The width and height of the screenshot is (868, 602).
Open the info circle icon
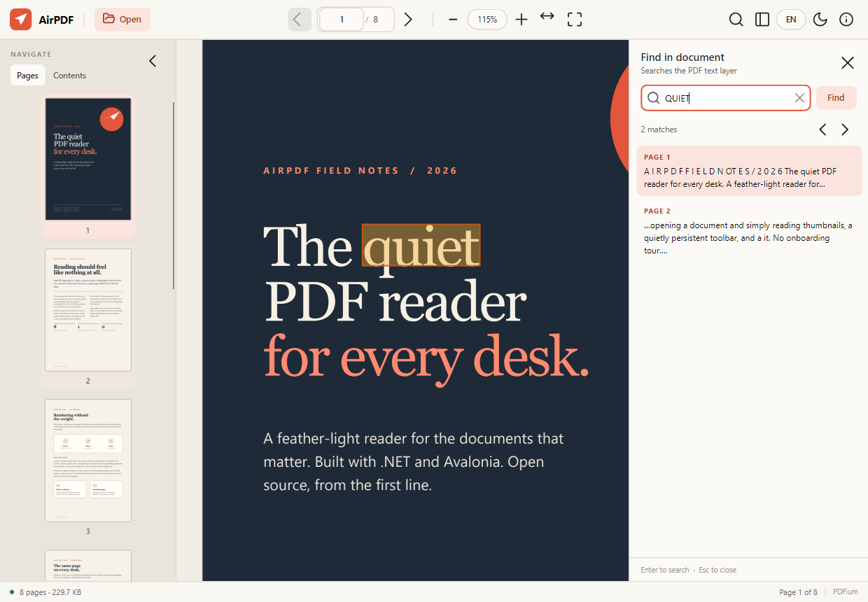(846, 20)
